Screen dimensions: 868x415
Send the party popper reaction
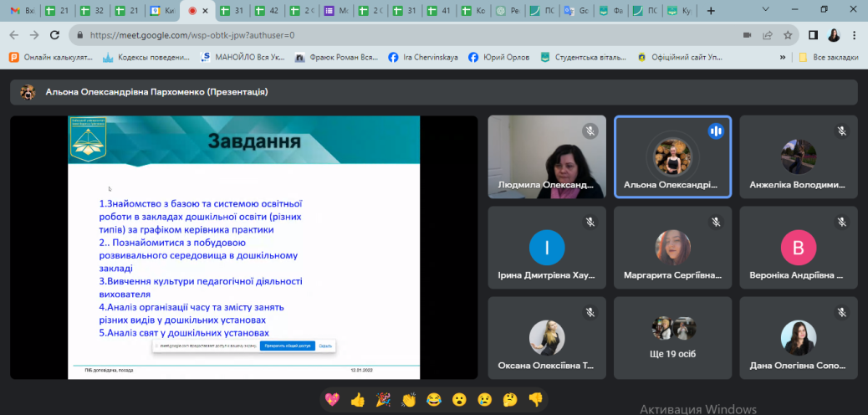pyautogui.click(x=383, y=400)
